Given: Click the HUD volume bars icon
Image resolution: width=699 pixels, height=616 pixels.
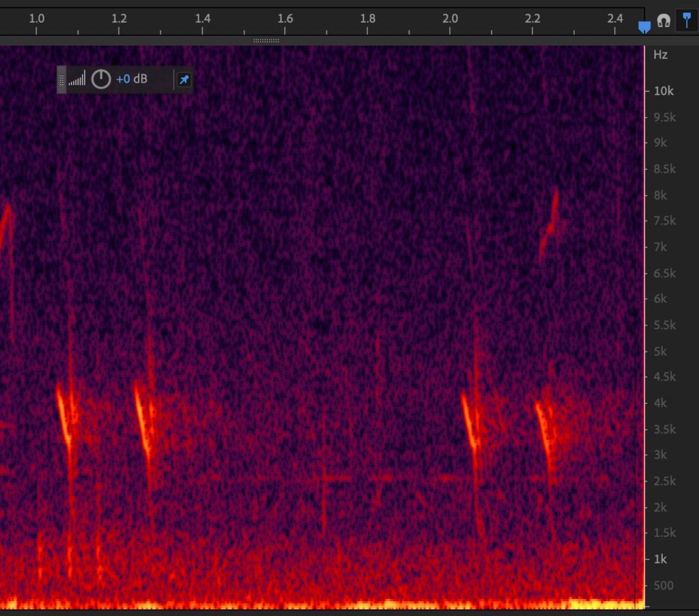Looking at the screenshot, I should [x=76, y=78].
